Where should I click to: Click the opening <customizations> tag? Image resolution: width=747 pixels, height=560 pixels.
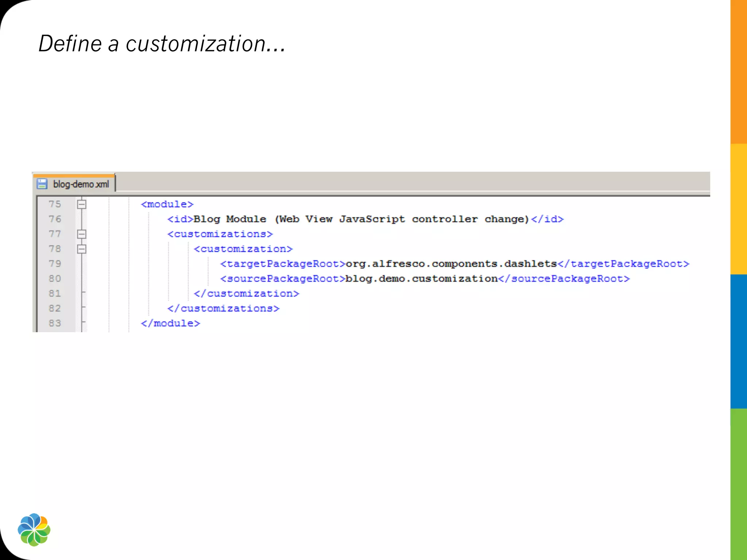[x=220, y=234]
